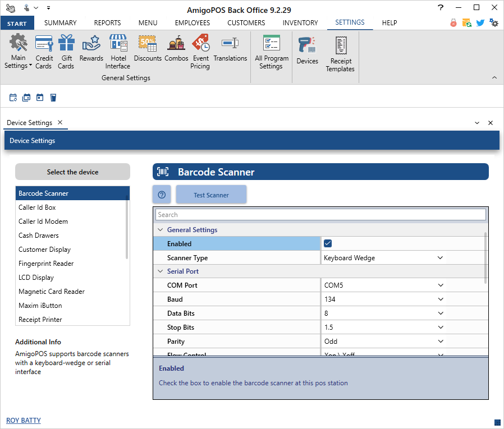This screenshot has width=504, height=429.
Task: Open Credit Cards settings icon
Action: [x=44, y=51]
